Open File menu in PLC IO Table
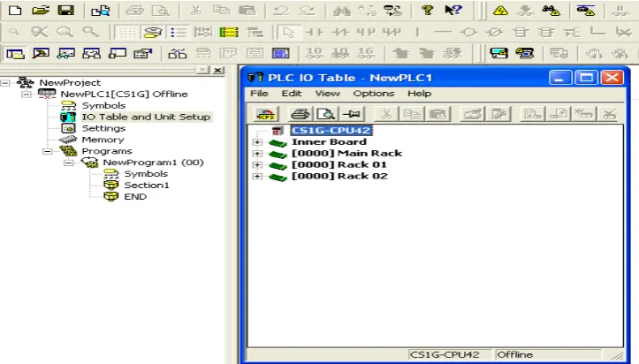This screenshot has width=639, height=364. (259, 94)
